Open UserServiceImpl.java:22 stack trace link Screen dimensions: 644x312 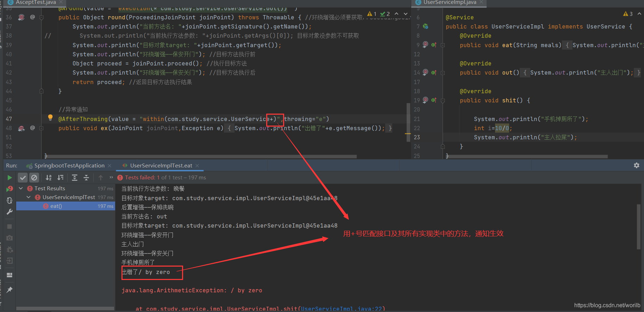(x=342, y=309)
